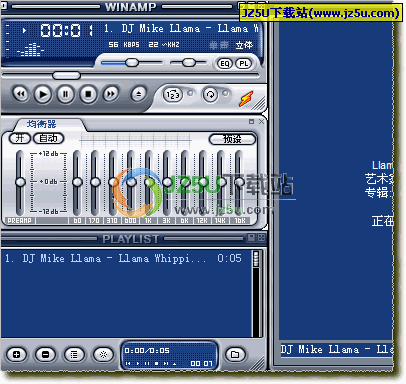
Task: Click the main window time display
Action: pyautogui.click(x=67, y=31)
